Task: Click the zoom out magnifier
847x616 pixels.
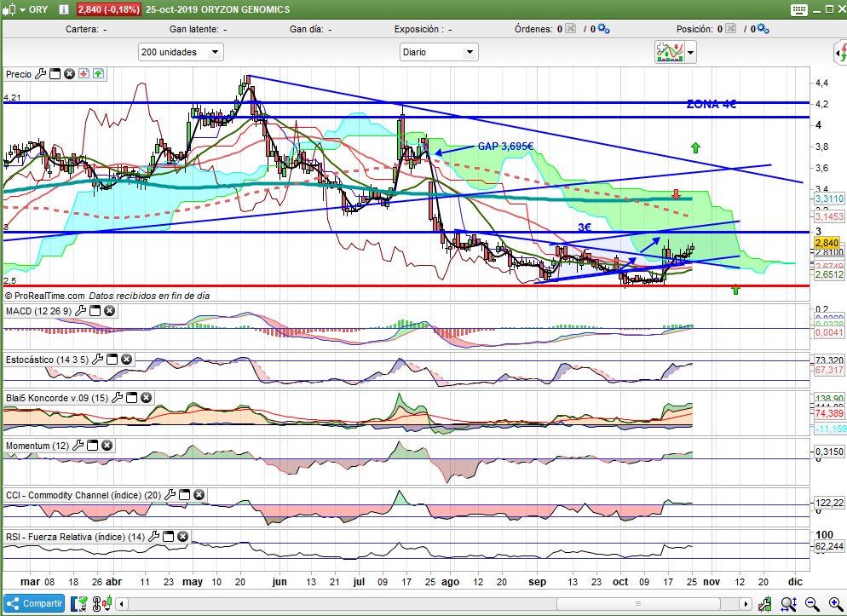Action: (x=812, y=603)
